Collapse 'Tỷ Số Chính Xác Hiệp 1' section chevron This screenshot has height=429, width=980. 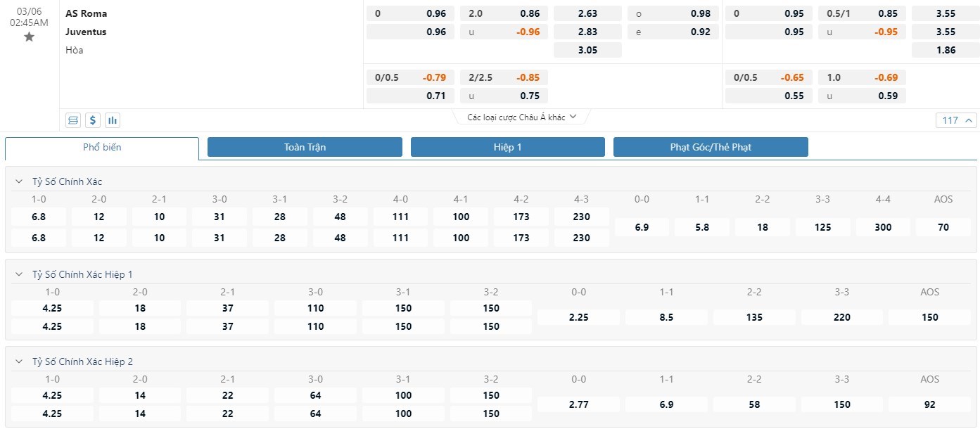pos(19,274)
